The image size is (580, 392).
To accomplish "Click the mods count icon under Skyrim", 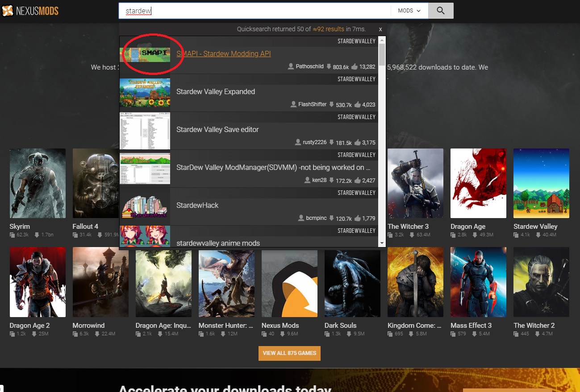I will (x=13, y=235).
